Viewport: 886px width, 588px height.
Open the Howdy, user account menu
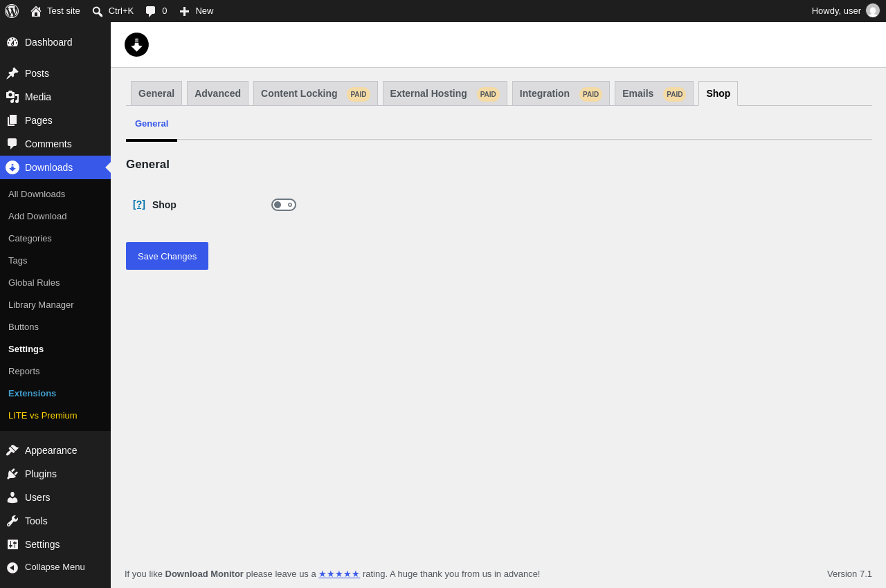point(845,11)
